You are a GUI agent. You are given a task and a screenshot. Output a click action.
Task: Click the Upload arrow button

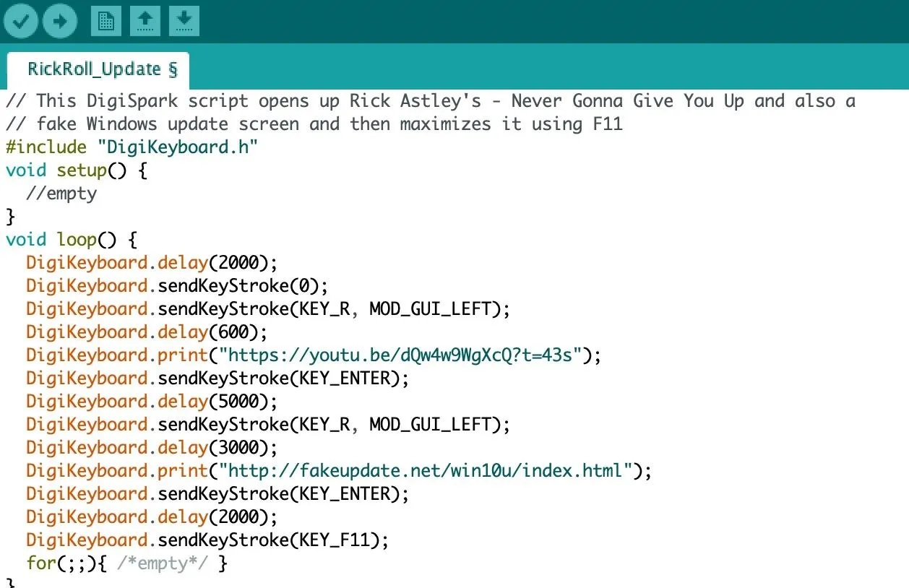60,21
